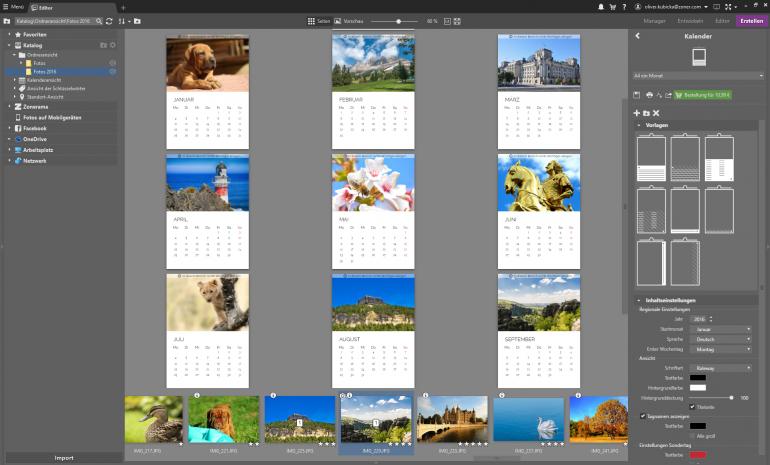Open the sort order icon in navigator toolbar

pyautogui.click(x=122, y=21)
